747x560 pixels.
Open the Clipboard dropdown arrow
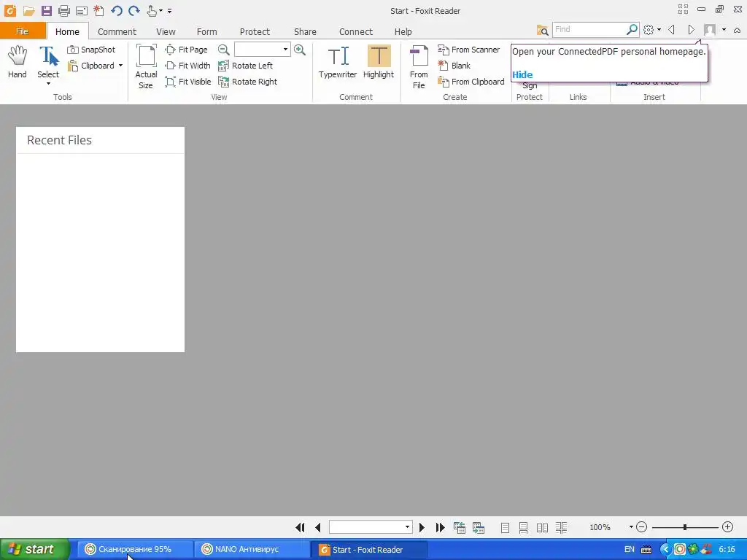[x=120, y=66]
